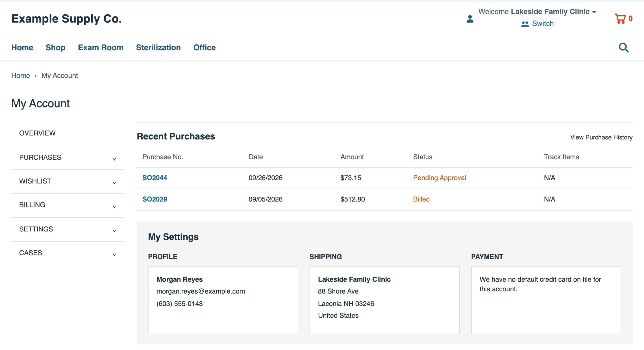Click the Example Supply Co. logo
Image resolution: width=644 pixels, height=350 pixels.
(x=67, y=19)
